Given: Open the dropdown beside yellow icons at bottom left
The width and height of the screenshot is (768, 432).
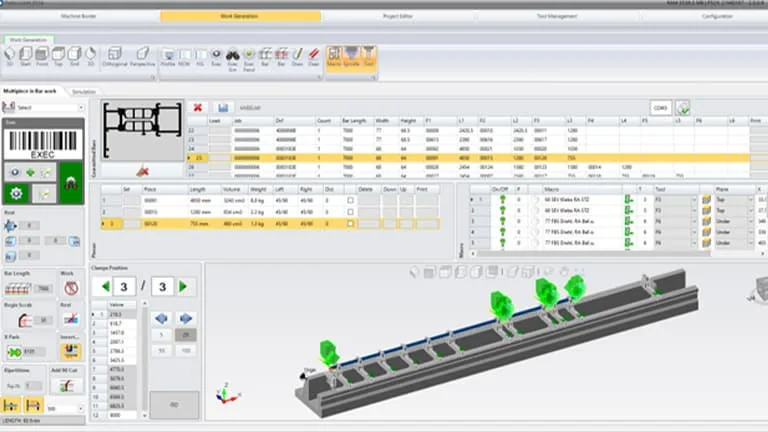Looking at the screenshot, I should (81, 408).
